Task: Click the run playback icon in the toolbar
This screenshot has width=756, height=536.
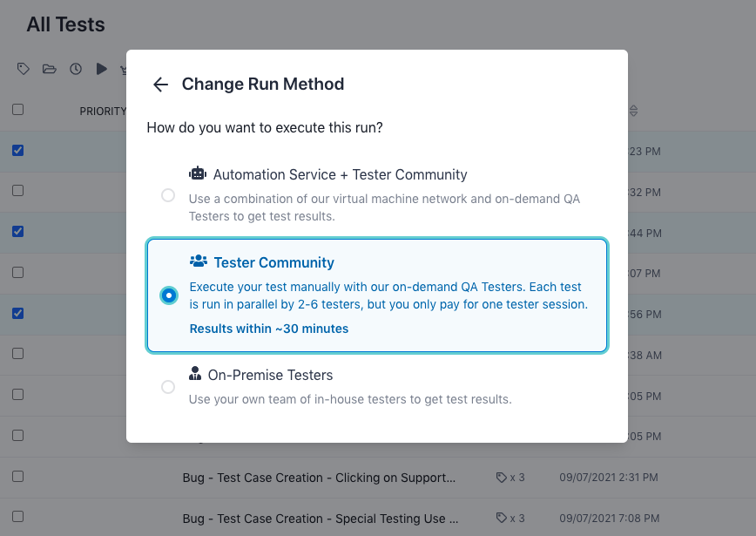Action: [100, 68]
